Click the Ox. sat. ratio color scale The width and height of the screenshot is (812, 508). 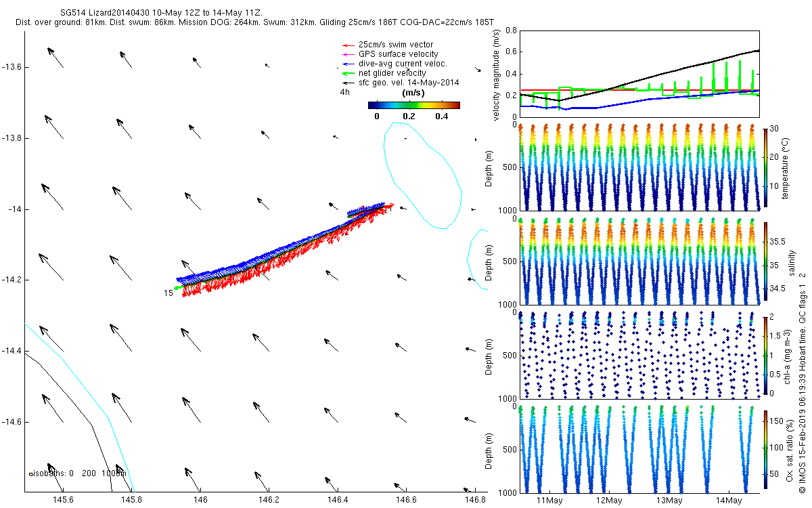click(765, 450)
